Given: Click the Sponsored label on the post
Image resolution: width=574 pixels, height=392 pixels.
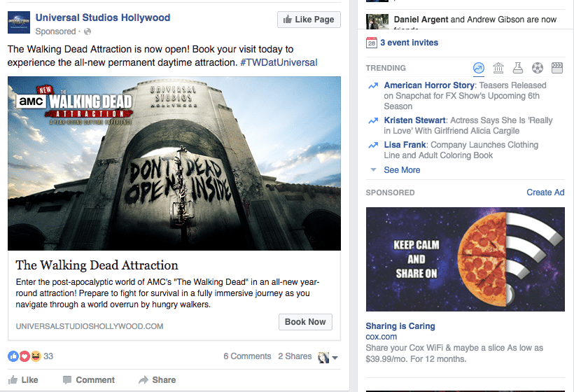Looking at the screenshot, I should click(55, 31).
